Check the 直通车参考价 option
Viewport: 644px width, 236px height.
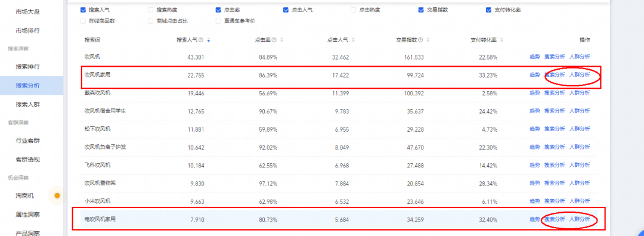[218, 21]
